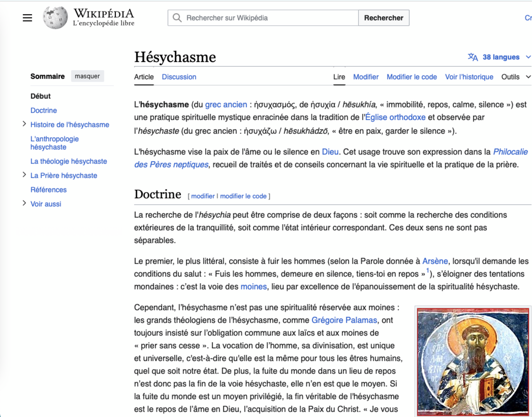Screen dimensions: 532x417
Task: Click the magnifying glass search icon
Action: 177,18
